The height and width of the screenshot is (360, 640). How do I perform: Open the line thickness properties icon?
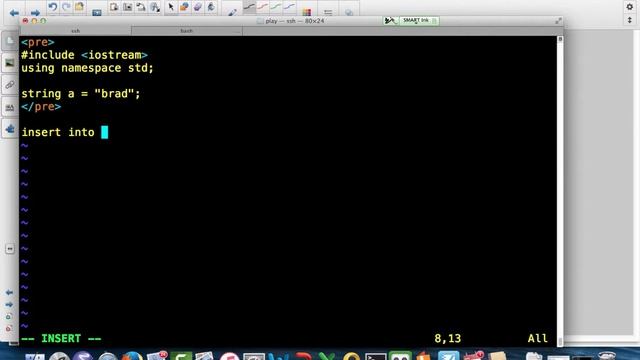click(328, 13)
